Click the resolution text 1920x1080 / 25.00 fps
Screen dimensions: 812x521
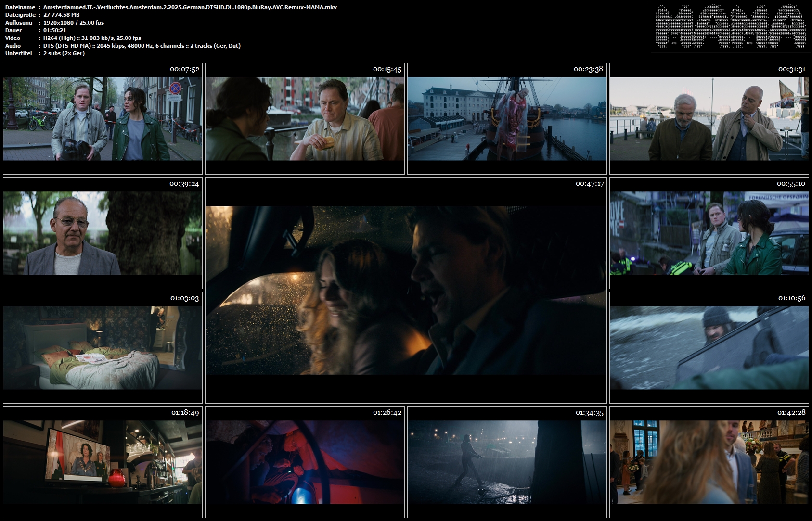tap(74, 23)
